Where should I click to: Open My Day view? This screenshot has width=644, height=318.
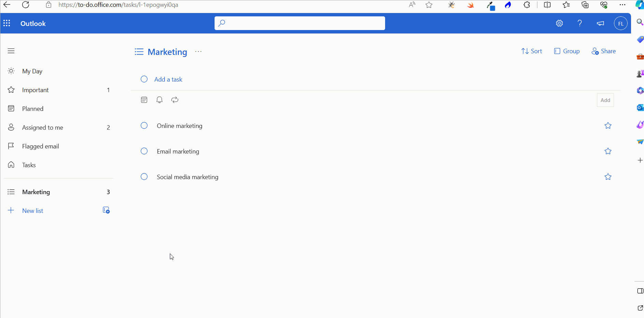coord(32,71)
